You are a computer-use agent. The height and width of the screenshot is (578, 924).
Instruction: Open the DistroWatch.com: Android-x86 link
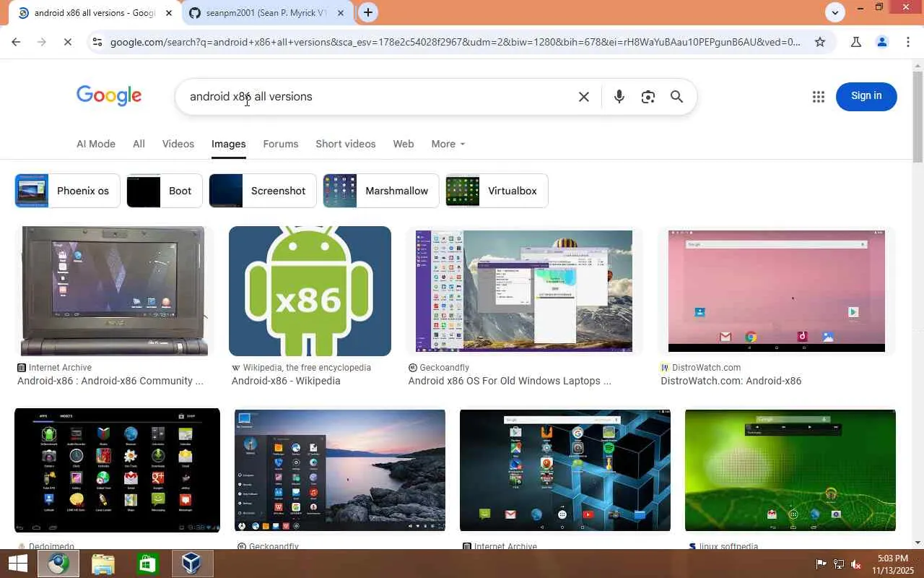(x=731, y=381)
